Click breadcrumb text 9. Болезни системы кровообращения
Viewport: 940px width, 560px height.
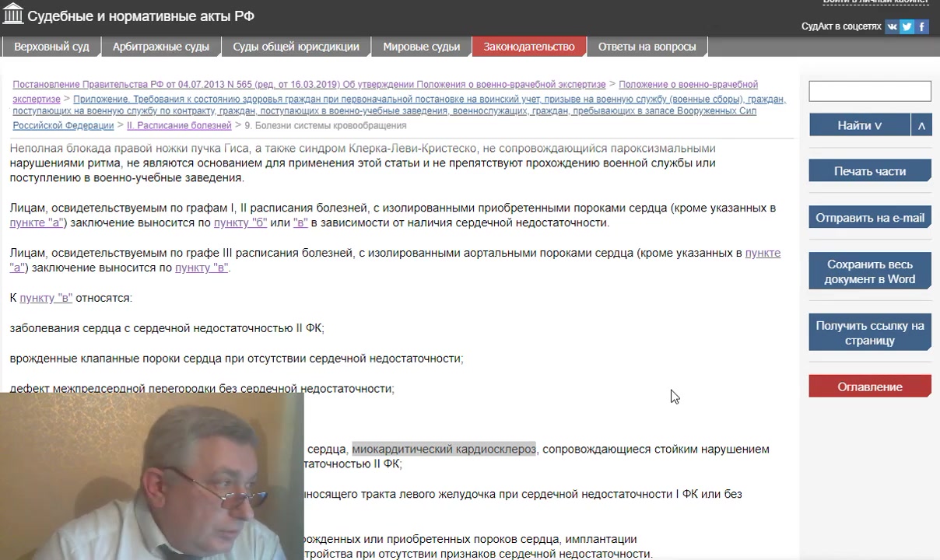(x=325, y=125)
